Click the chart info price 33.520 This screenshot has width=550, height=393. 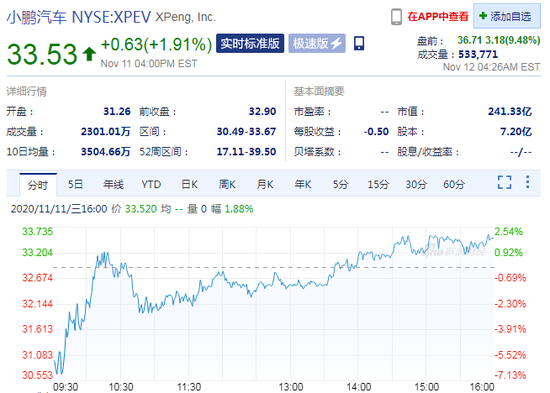coord(141,209)
